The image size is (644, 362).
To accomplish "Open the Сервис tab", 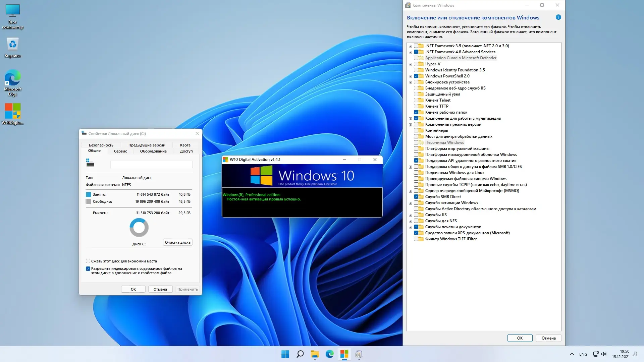I will pos(120,151).
